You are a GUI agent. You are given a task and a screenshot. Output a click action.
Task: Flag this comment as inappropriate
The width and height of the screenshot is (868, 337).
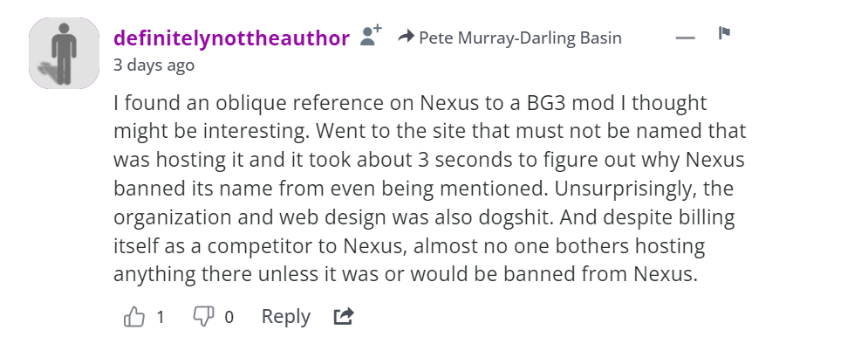pos(724,33)
